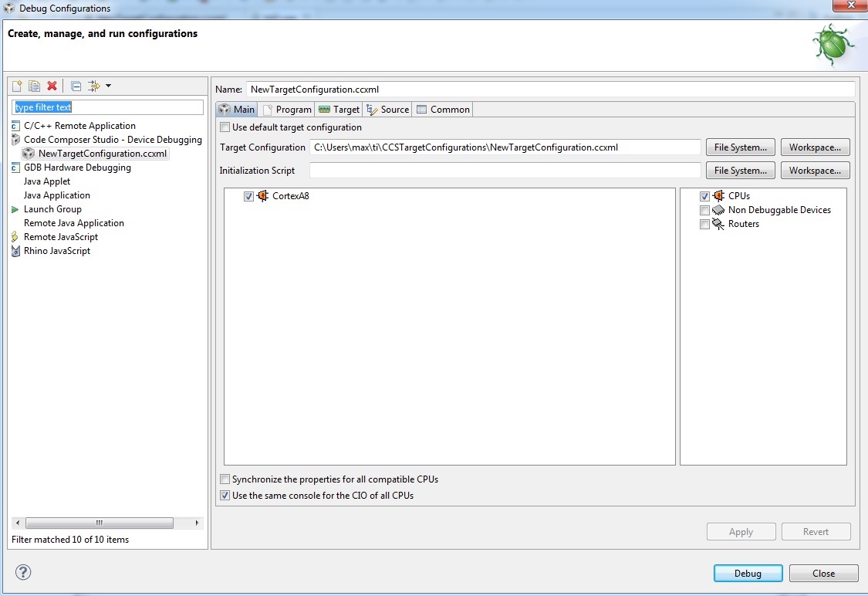Click right arrow of horizontal scrollbar
Image resolution: width=868 pixels, height=596 pixels.
pyautogui.click(x=197, y=523)
